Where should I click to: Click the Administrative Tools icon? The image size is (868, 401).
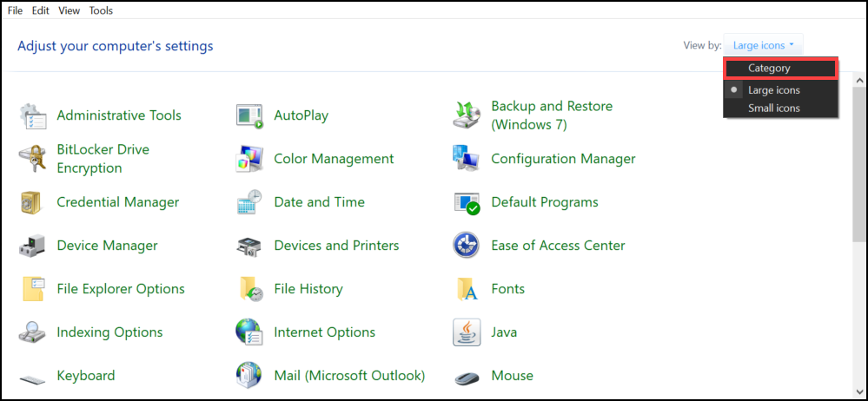point(32,115)
